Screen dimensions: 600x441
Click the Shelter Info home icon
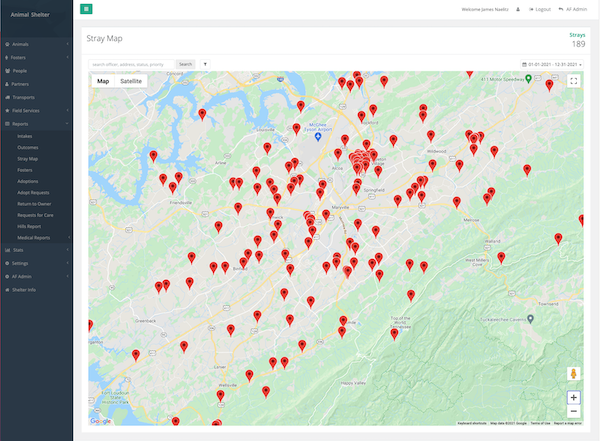[x=7, y=290]
